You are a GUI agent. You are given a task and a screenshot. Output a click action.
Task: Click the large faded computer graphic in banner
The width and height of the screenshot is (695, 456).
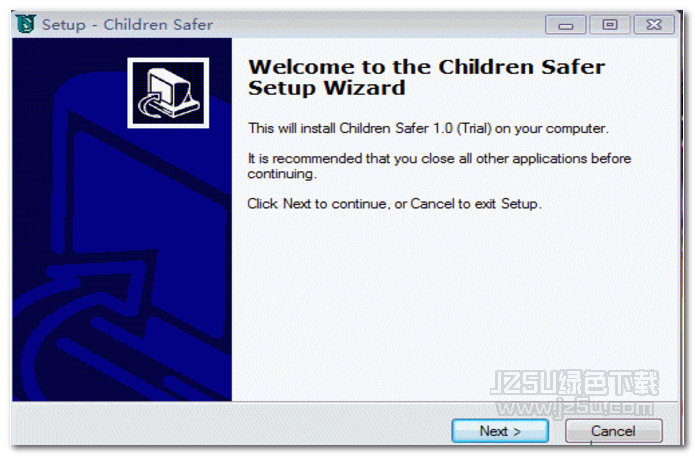[120, 248]
